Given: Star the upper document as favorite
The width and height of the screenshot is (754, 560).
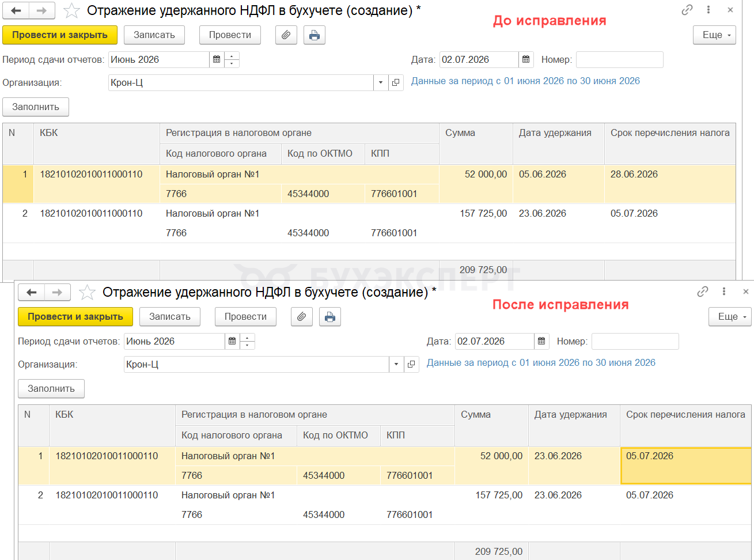Looking at the screenshot, I should tap(71, 10).
